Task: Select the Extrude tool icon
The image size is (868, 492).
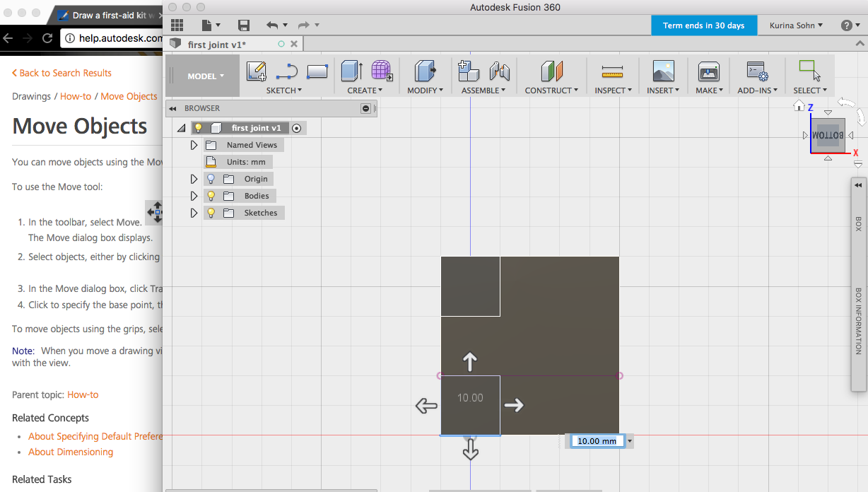Action: point(351,71)
